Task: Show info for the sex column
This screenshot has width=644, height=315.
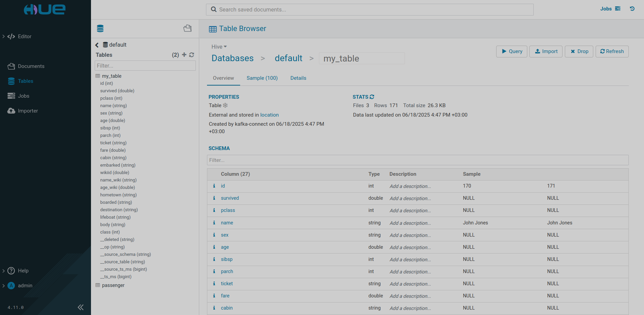Action: (214, 235)
